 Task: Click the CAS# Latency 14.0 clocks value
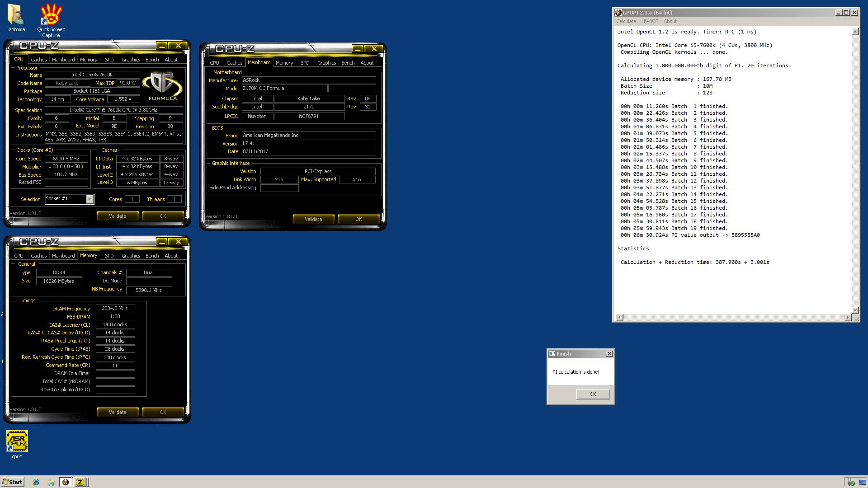pos(115,325)
